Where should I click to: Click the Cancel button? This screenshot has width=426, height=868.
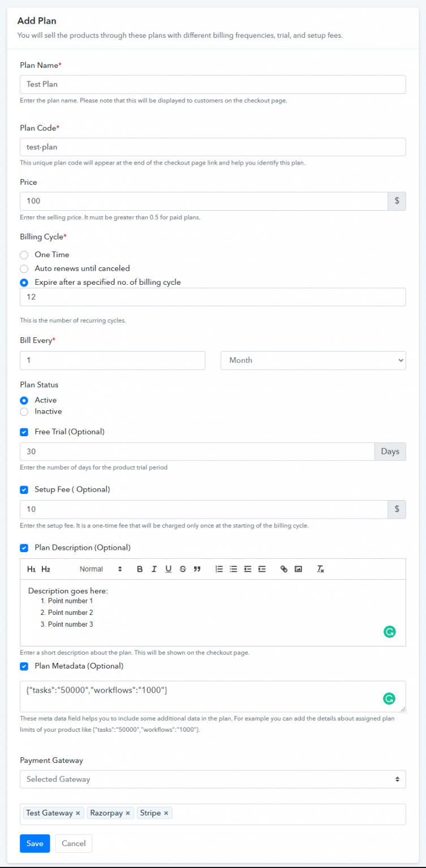pos(74,843)
